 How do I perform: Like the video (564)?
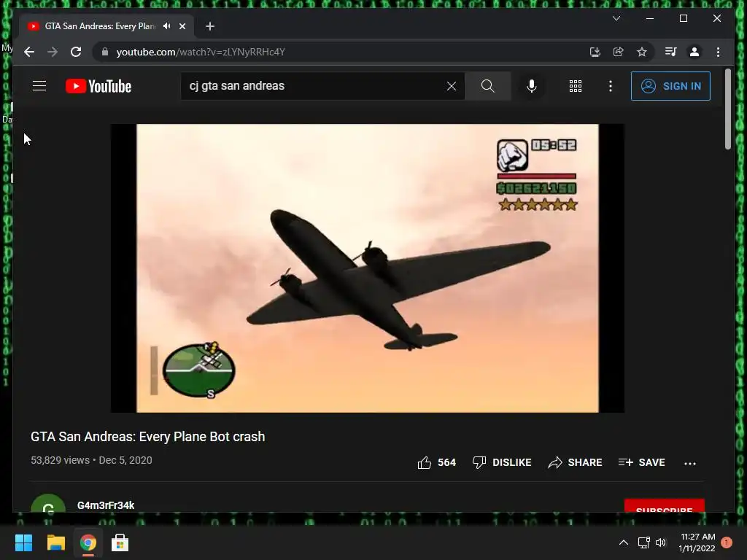[436, 462]
